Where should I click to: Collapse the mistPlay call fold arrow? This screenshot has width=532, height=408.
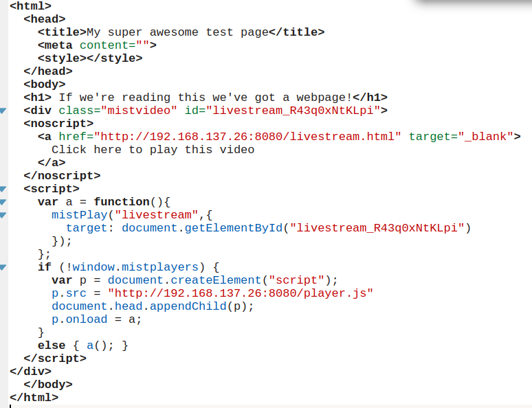(x=3, y=215)
